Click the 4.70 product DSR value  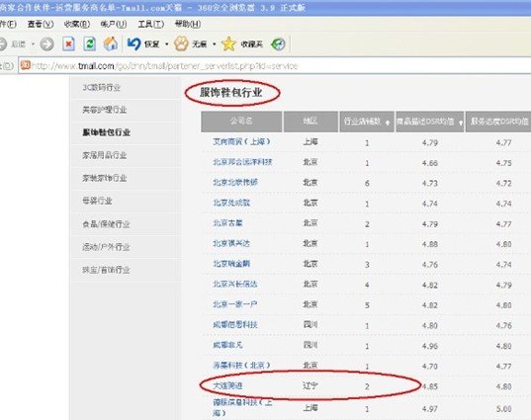(x=430, y=367)
